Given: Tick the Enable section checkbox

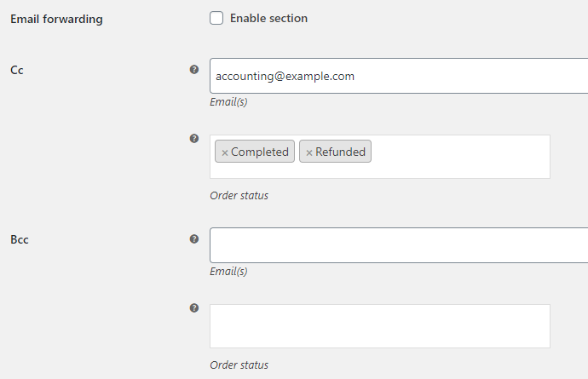Looking at the screenshot, I should point(216,18).
